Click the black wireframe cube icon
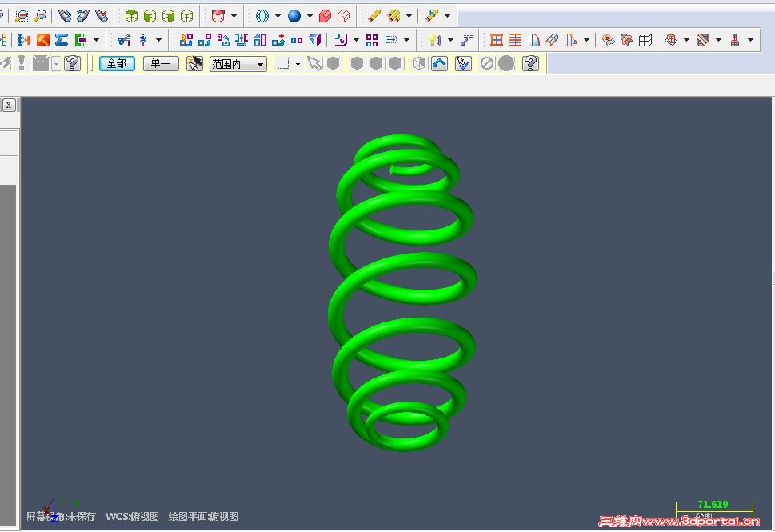The image size is (775, 532). 645,40
